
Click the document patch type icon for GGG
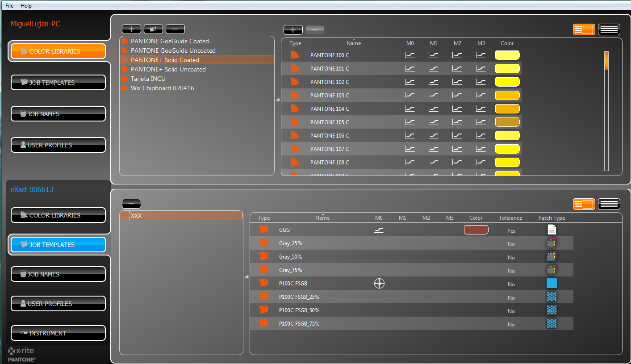coord(552,230)
